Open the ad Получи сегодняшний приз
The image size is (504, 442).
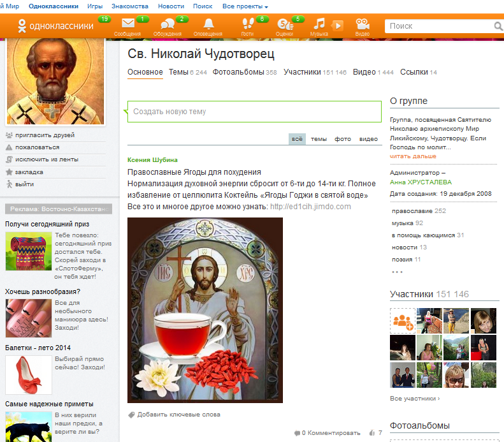pos(47,225)
